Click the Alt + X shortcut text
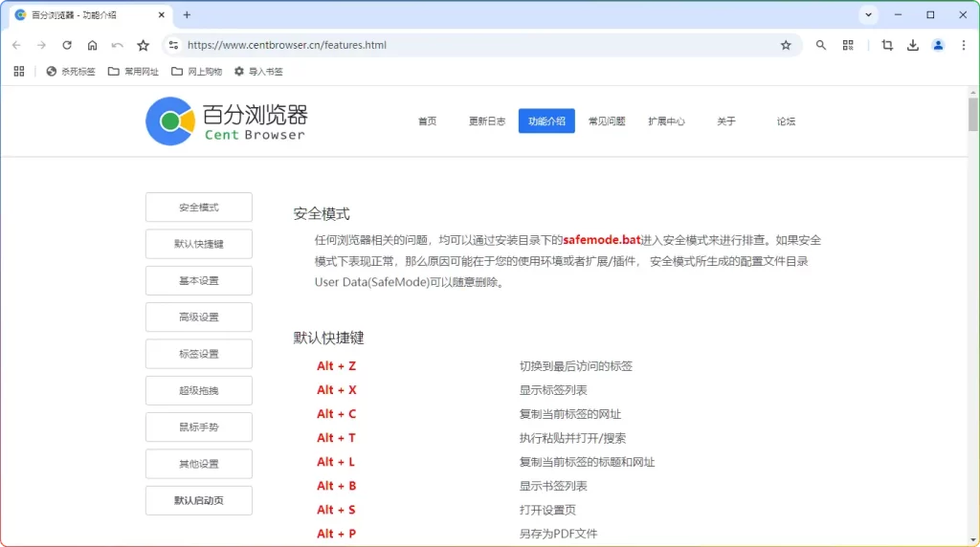The width and height of the screenshot is (980, 547). [x=336, y=389]
